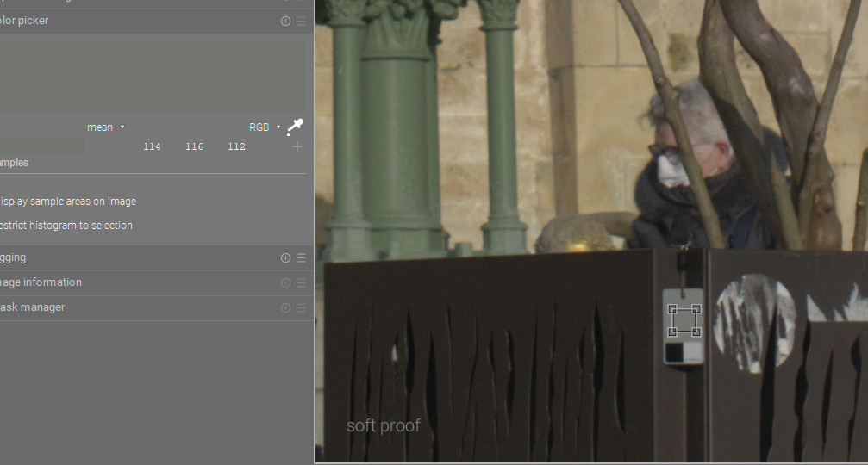Toggle display sample areas on image
Screen dimensions: 868x465
(69, 201)
